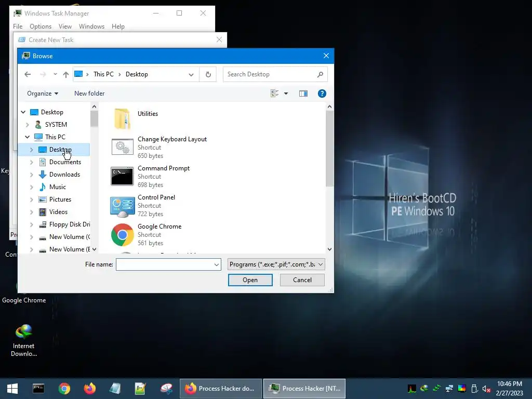Viewport: 532px width, 399px height.
Task: Select Documents in the navigation tree
Action: tap(65, 162)
